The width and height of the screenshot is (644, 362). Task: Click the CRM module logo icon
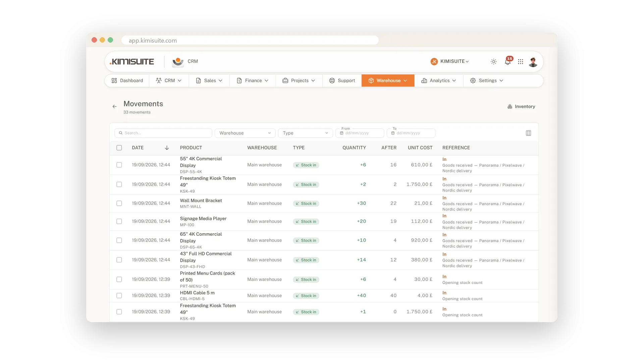pyautogui.click(x=178, y=62)
